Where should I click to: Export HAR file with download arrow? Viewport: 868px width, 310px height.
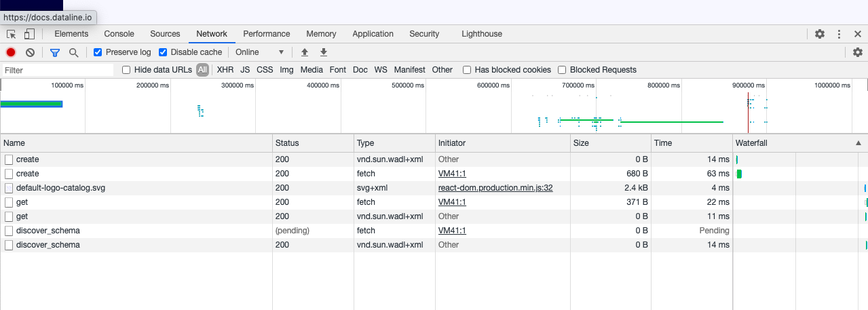pos(324,52)
